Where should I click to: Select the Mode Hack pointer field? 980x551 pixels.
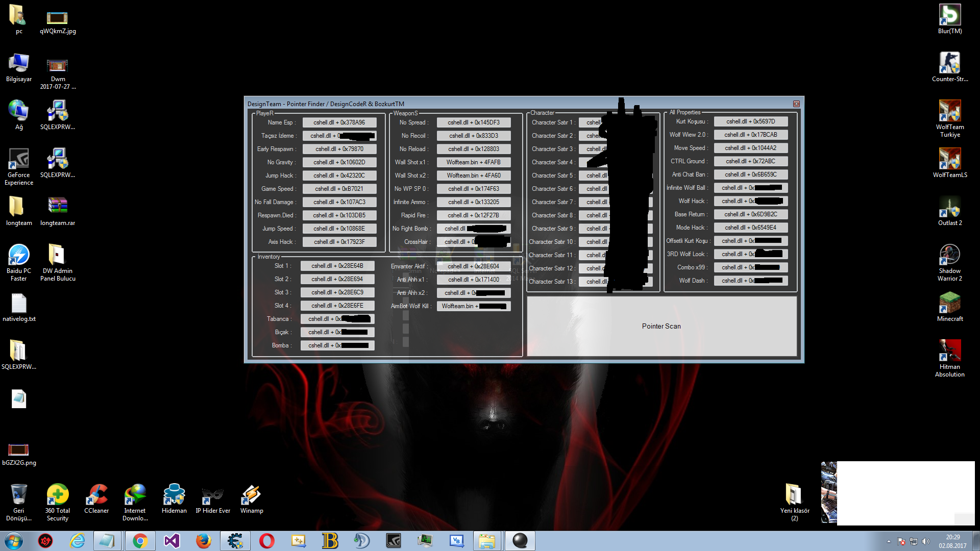pyautogui.click(x=751, y=228)
